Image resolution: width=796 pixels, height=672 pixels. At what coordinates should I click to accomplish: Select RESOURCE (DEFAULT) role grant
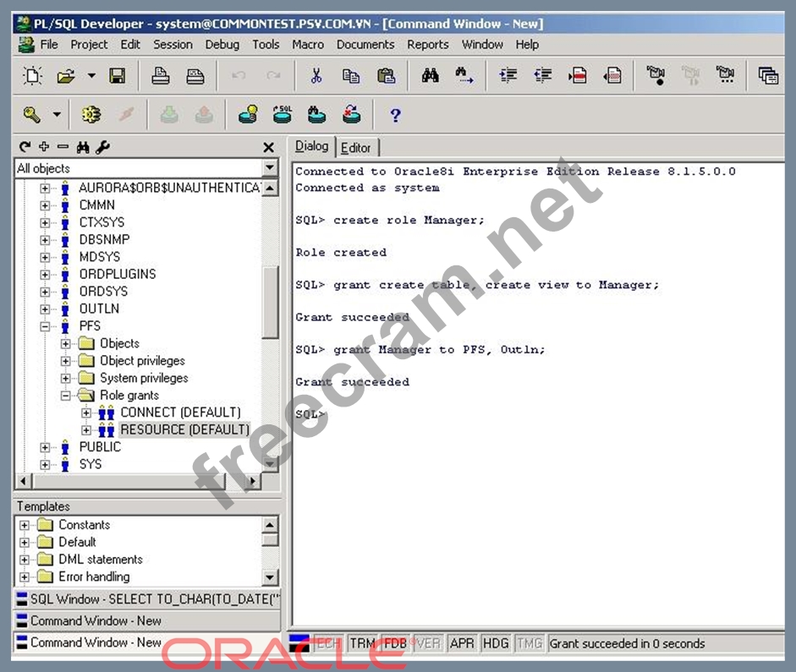(x=184, y=429)
